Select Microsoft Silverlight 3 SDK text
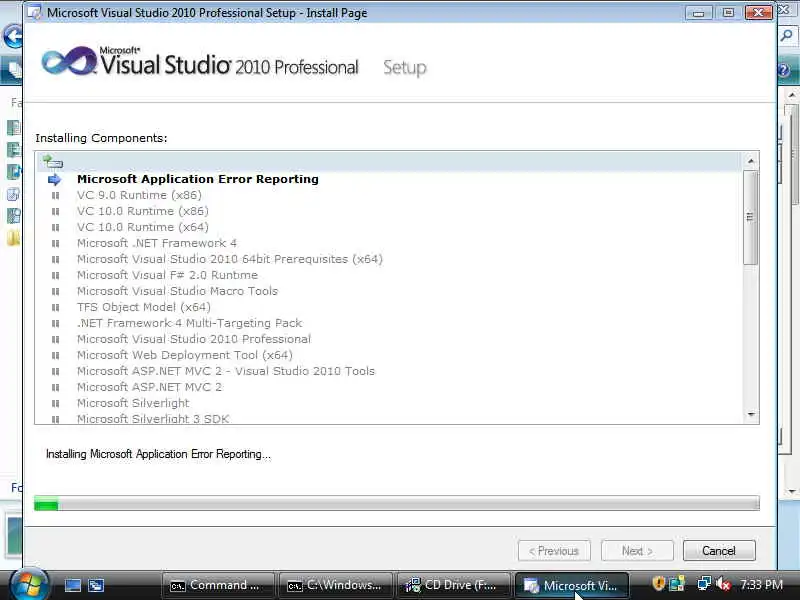 tap(153, 419)
